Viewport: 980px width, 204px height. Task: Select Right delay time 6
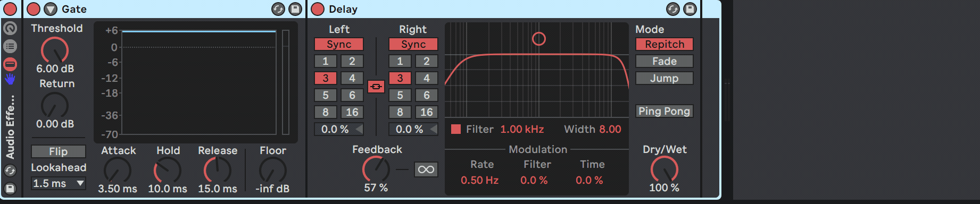(427, 95)
